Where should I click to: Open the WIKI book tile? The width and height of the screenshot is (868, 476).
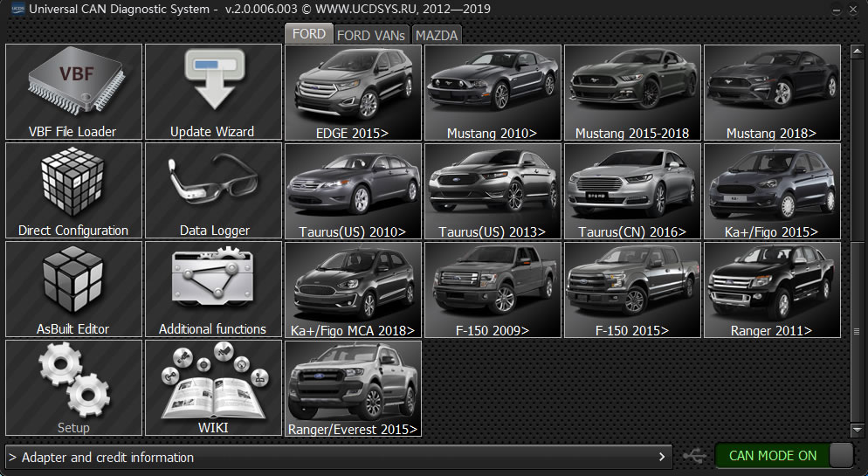pyautogui.click(x=213, y=388)
